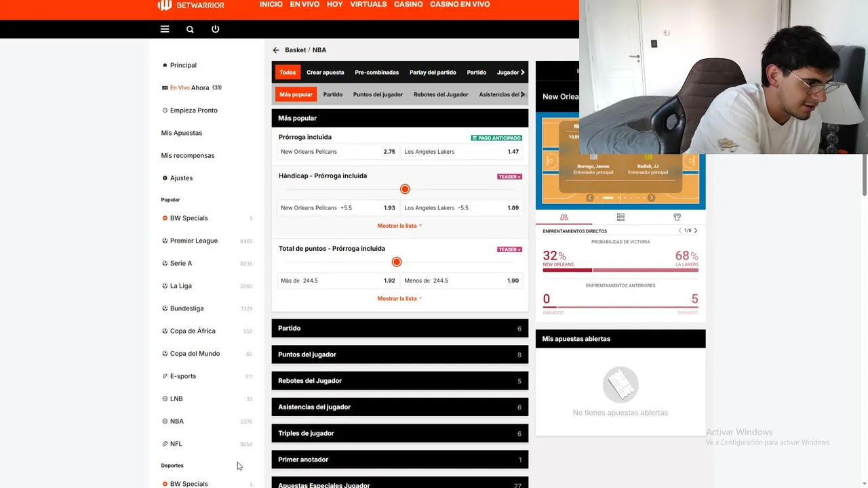Screen dimensions: 868x488
Task: Open the trophy icon tab
Action: pos(677,218)
